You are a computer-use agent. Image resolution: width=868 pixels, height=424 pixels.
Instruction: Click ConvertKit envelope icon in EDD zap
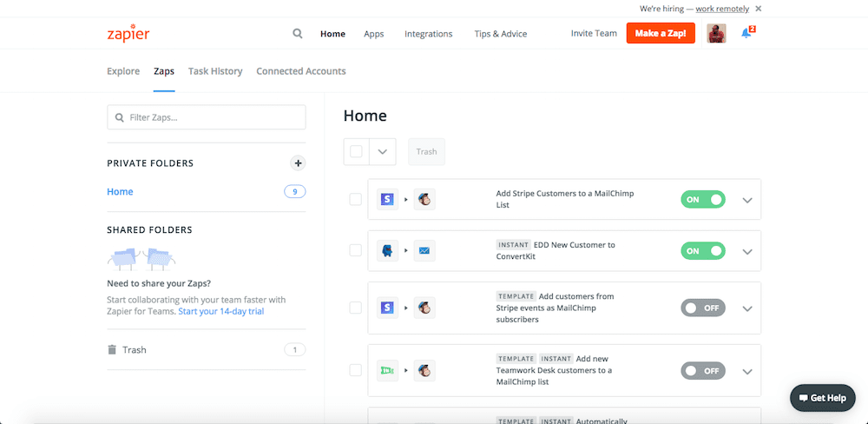click(424, 250)
